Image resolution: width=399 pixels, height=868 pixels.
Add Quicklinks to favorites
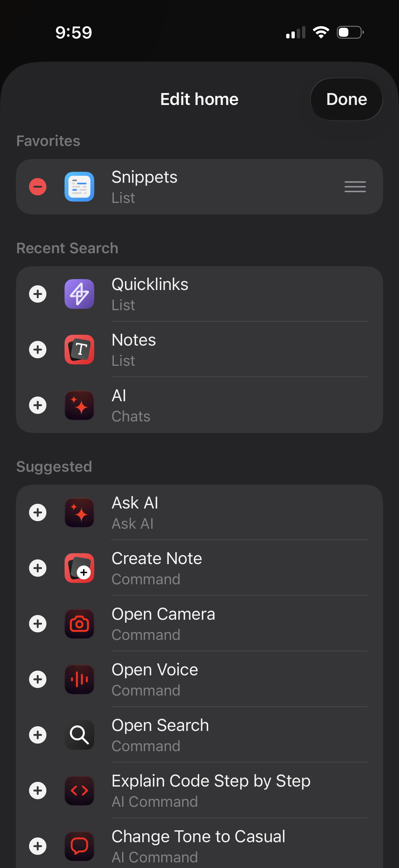(x=38, y=294)
